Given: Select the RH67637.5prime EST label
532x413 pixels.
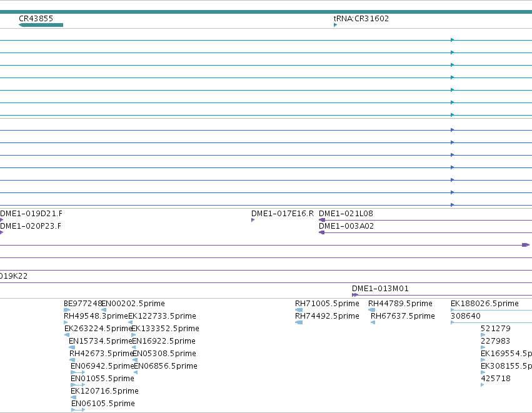Looking at the screenshot, I should [403, 316].
